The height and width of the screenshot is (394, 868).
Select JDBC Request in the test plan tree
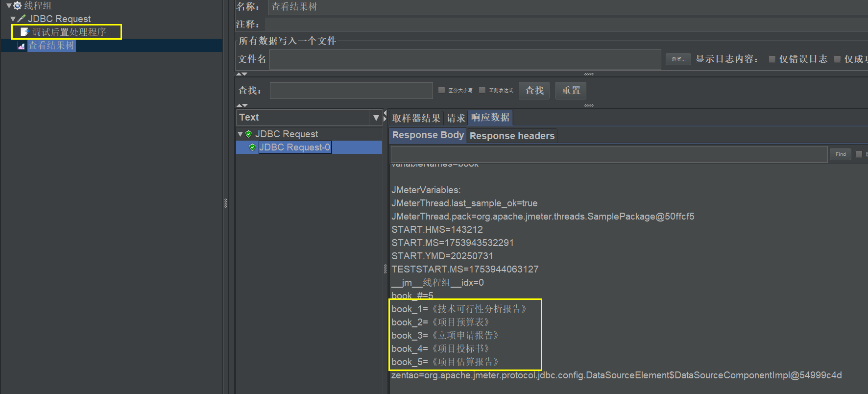[x=59, y=19]
